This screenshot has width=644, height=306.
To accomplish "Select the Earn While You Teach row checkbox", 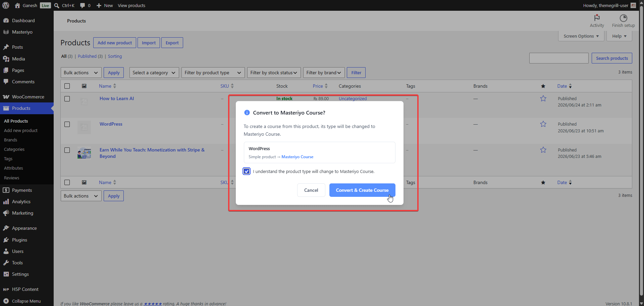I will pyautogui.click(x=67, y=150).
